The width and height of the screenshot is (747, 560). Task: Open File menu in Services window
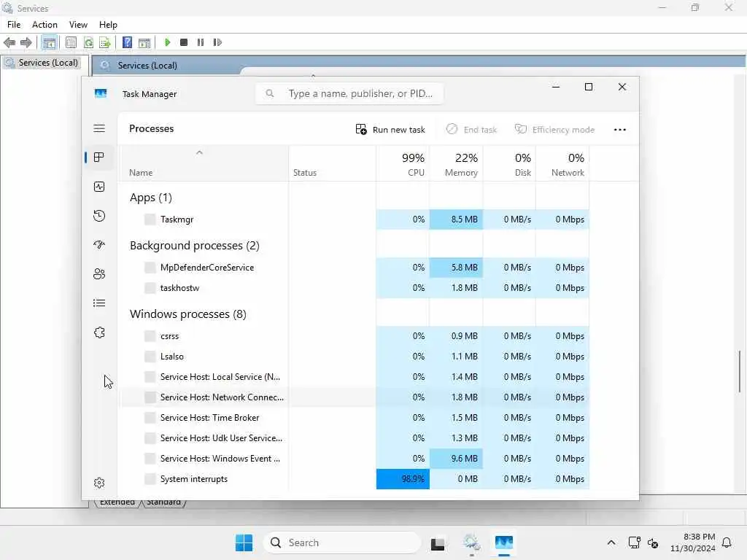(x=14, y=25)
